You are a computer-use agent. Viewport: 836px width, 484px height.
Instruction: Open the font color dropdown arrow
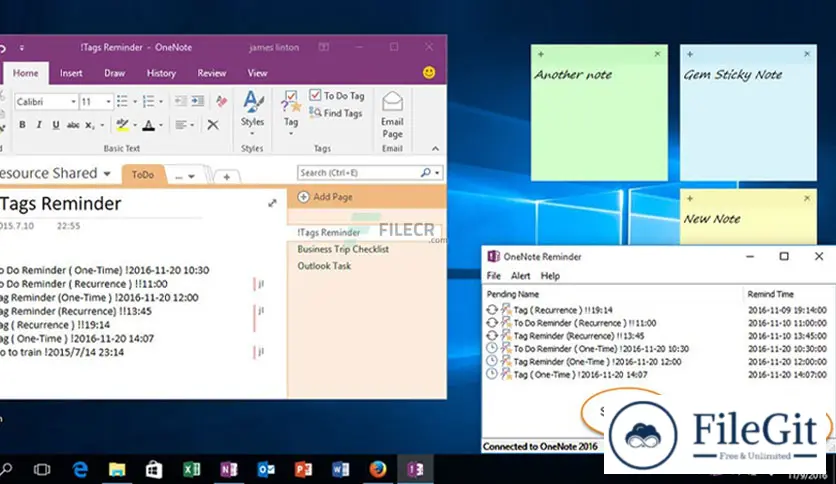tap(160, 125)
